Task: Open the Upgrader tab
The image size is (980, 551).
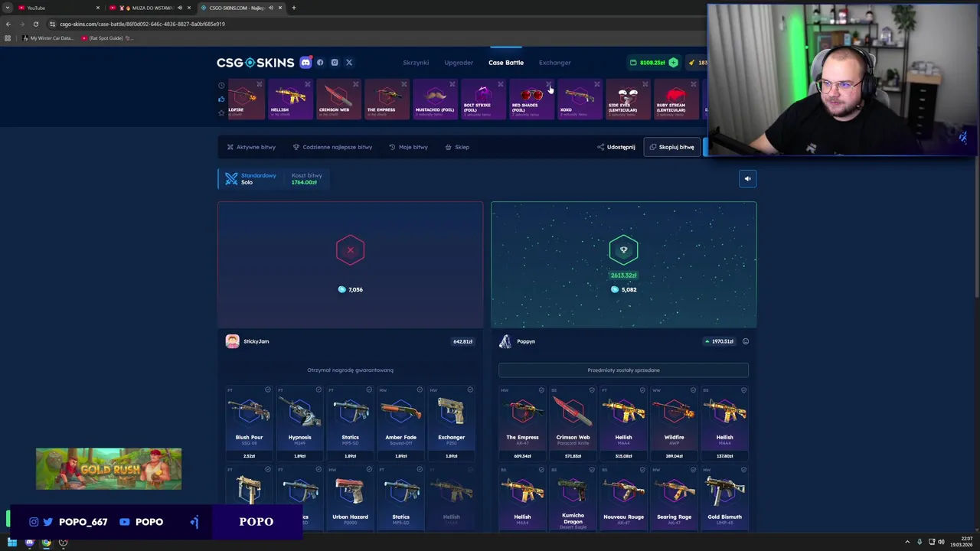Action: tap(459, 63)
